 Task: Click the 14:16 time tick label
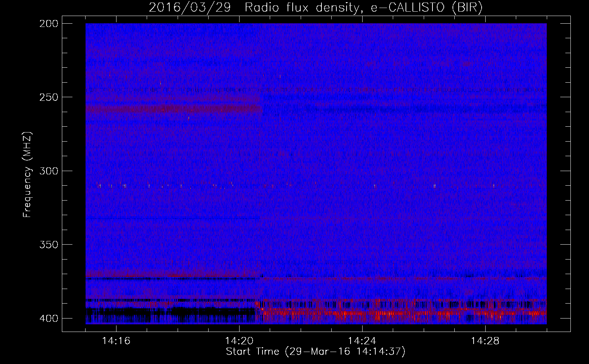click(116, 341)
